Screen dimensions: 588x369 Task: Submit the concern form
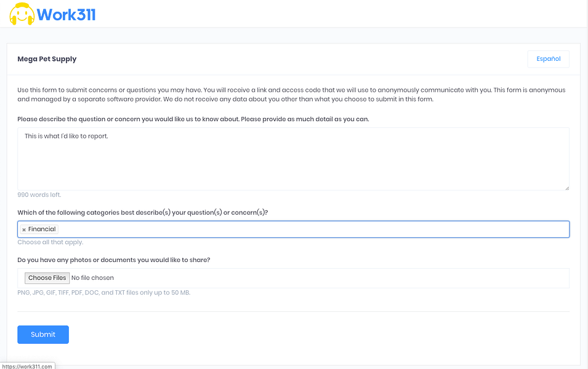coord(43,334)
